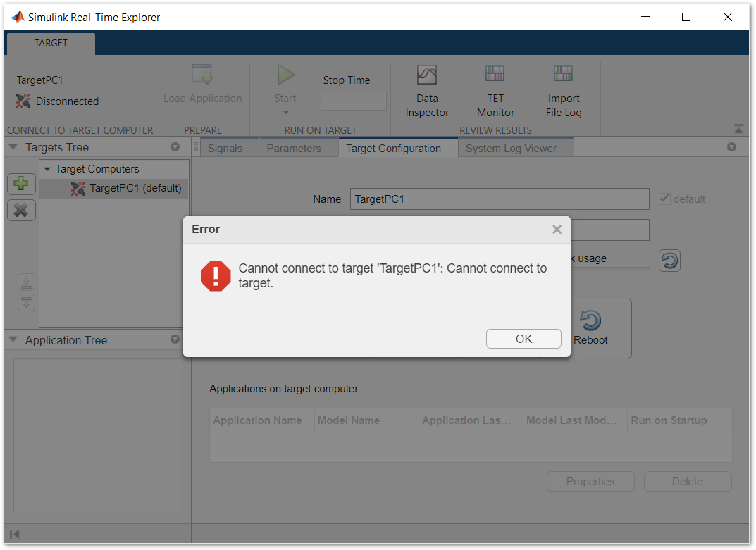Click the Stop Time input field
The image size is (756, 550).
click(x=354, y=101)
